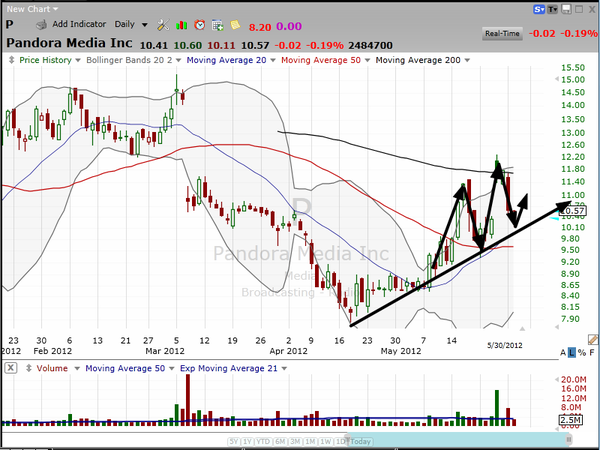Image resolution: width=600 pixels, height=450 pixels.
Task: Click the 5/30/2012 date label
Action: tap(504, 346)
